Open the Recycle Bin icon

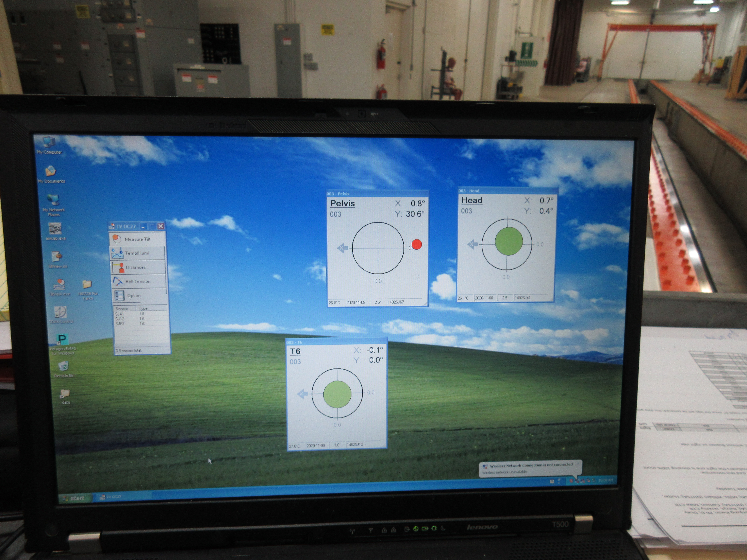[64, 369]
